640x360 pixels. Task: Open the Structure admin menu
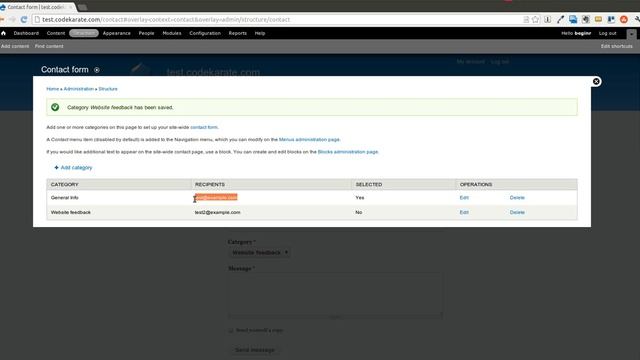coord(84,33)
